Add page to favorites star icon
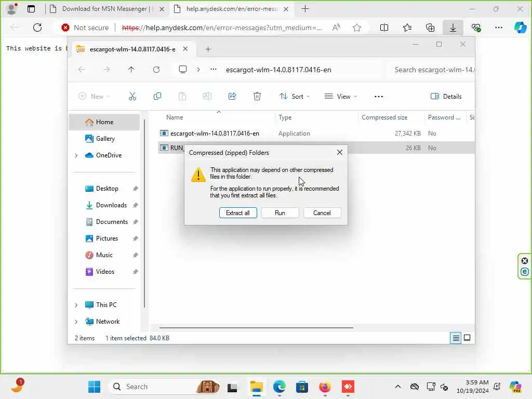The height and width of the screenshot is (399, 532). click(356, 28)
